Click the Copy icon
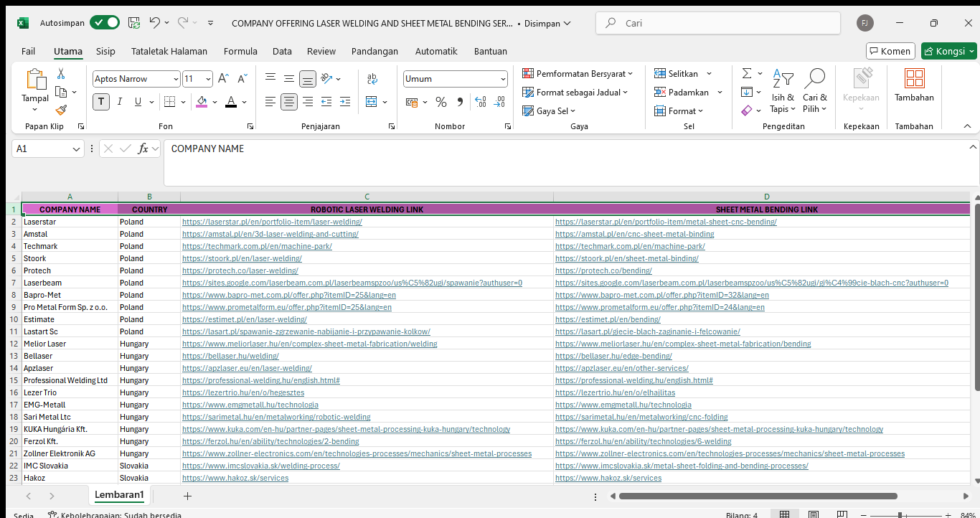This screenshot has width=980, height=518. (x=61, y=92)
